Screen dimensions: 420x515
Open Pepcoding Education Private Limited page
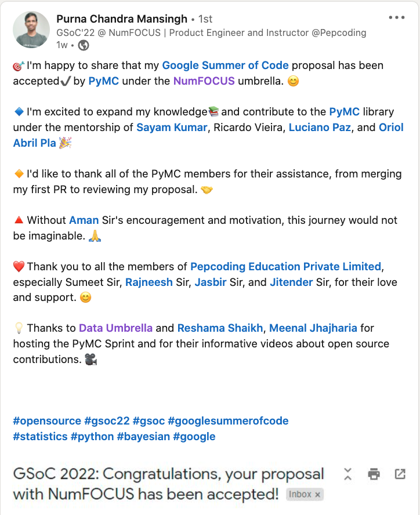click(x=285, y=267)
